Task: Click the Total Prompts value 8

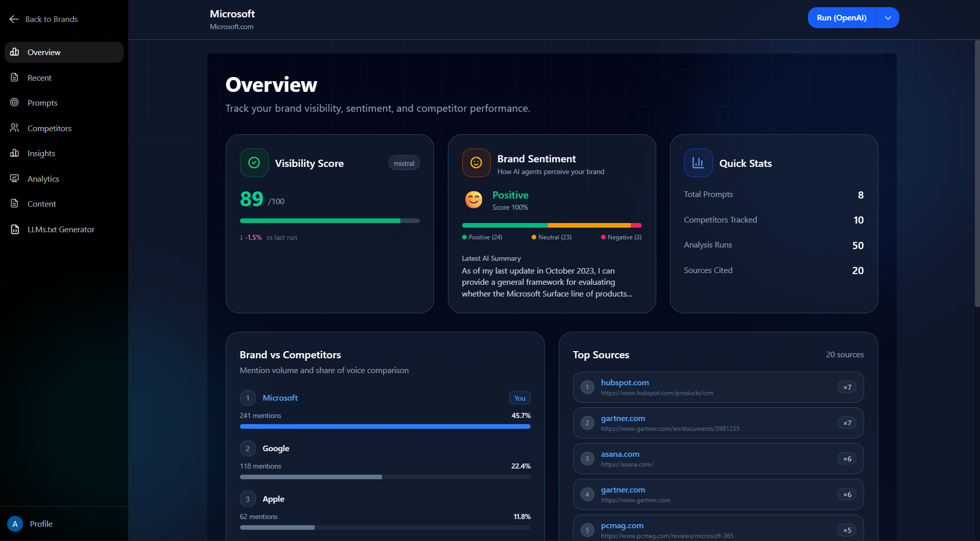Action: click(x=861, y=195)
